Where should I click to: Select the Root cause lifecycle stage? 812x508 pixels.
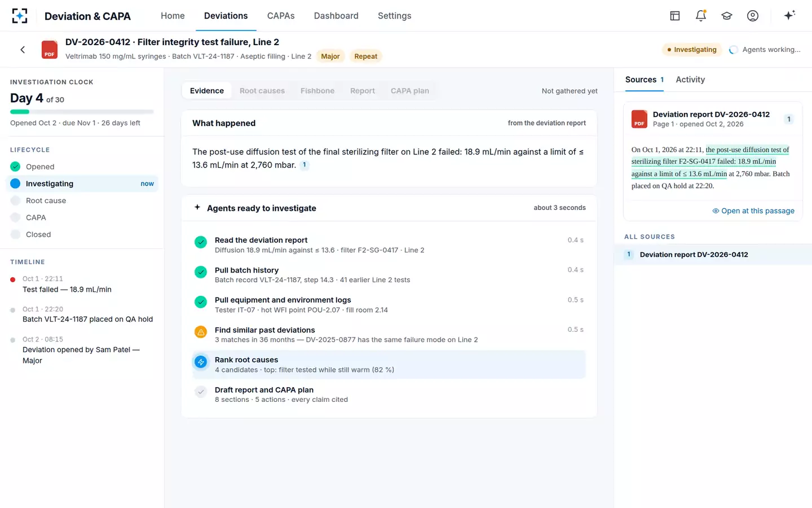point(82,200)
